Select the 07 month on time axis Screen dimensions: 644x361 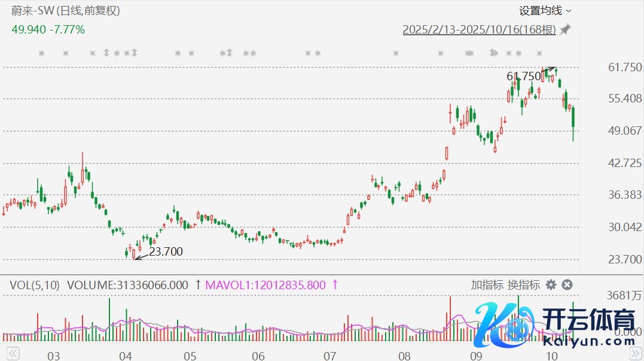pyautogui.click(x=330, y=356)
